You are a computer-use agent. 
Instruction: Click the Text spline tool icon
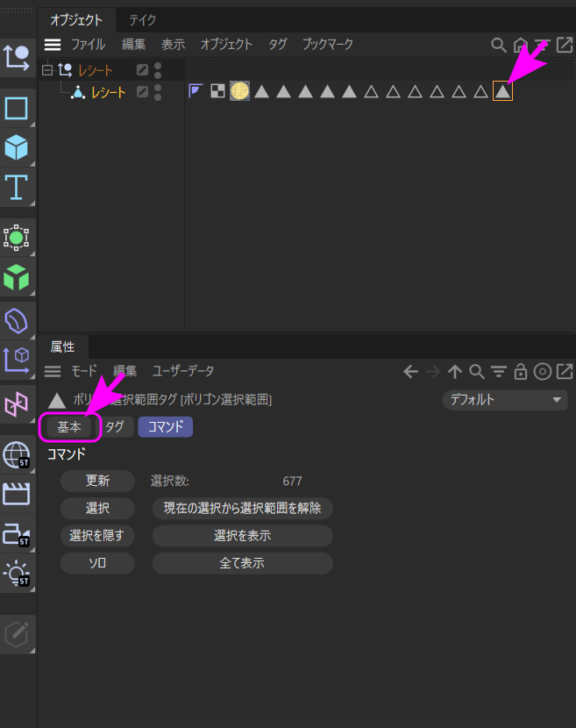click(x=17, y=187)
